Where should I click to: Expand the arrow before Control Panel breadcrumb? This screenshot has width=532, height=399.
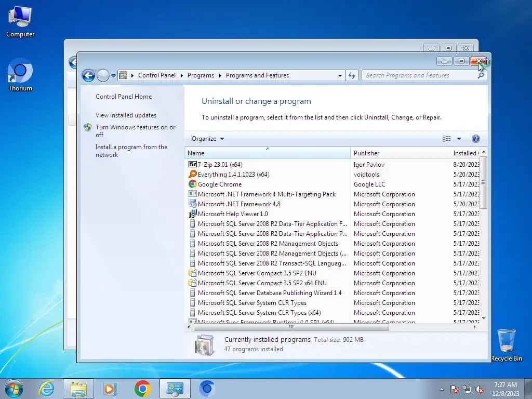[132, 75]
